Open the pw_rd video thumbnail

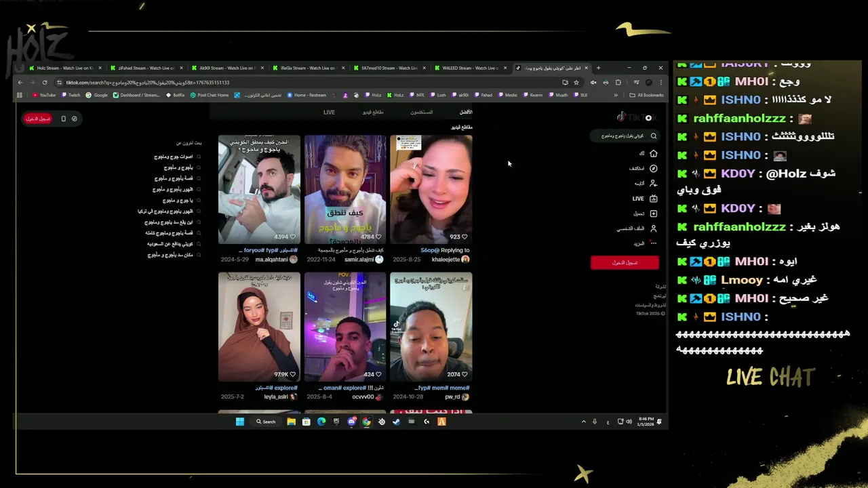click(x=431, y=327)
